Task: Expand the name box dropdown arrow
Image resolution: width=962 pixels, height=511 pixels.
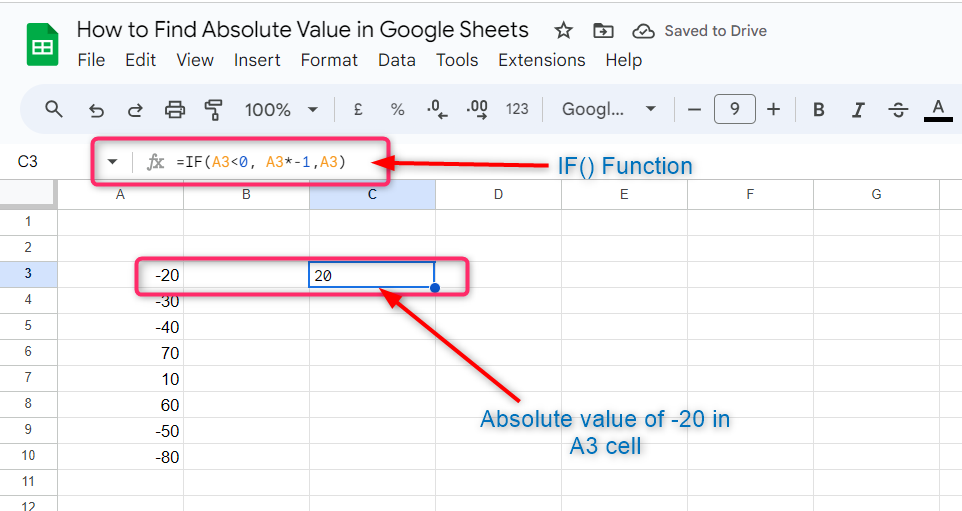Action: (112, 161)
